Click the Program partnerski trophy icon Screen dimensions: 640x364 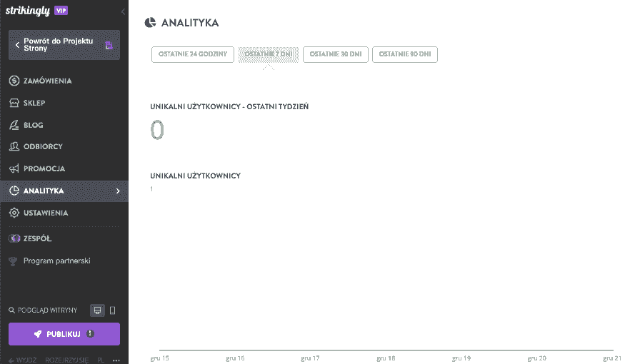[13, 261]
